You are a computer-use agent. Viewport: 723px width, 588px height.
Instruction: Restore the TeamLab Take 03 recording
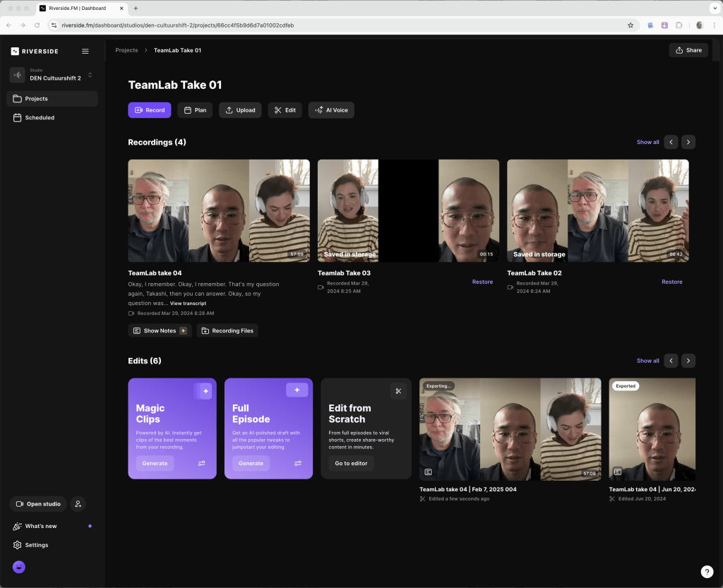point(482,282)
